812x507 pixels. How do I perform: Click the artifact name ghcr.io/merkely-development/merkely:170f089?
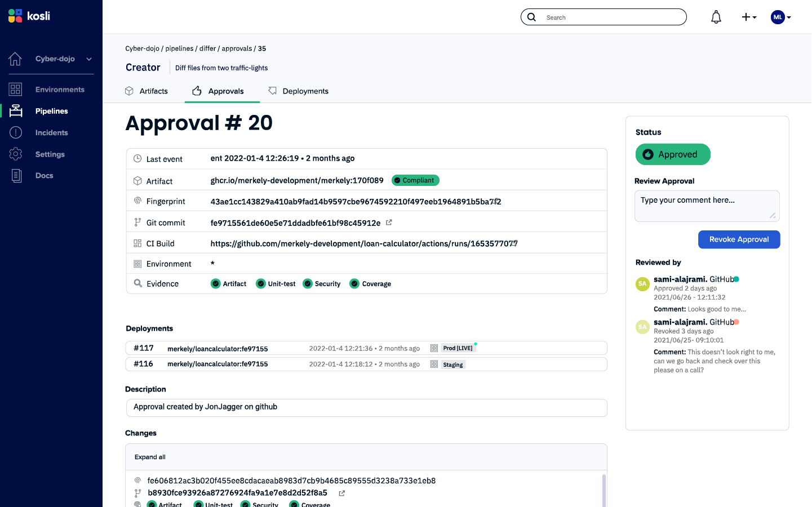[x=297, y=180]
